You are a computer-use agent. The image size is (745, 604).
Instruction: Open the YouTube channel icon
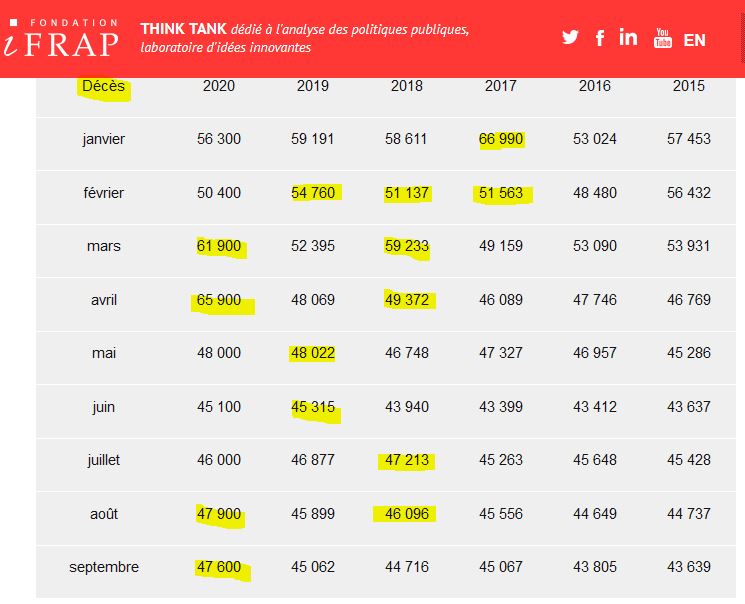[662, 39]
